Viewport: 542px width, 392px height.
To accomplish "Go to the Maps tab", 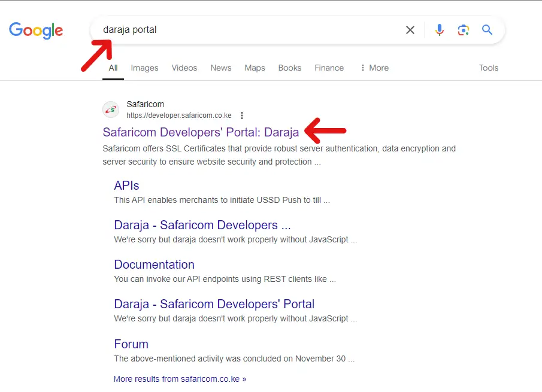I will [255, 68].
